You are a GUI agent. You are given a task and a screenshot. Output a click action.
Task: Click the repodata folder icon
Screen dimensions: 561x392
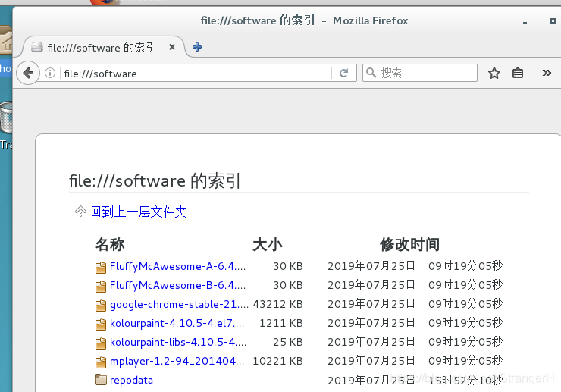[101, 379]
